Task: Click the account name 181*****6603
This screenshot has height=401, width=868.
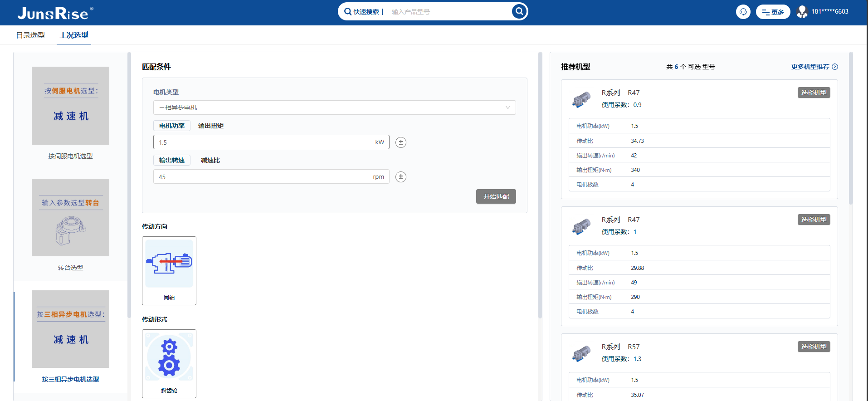Action: tap(830, 12)
